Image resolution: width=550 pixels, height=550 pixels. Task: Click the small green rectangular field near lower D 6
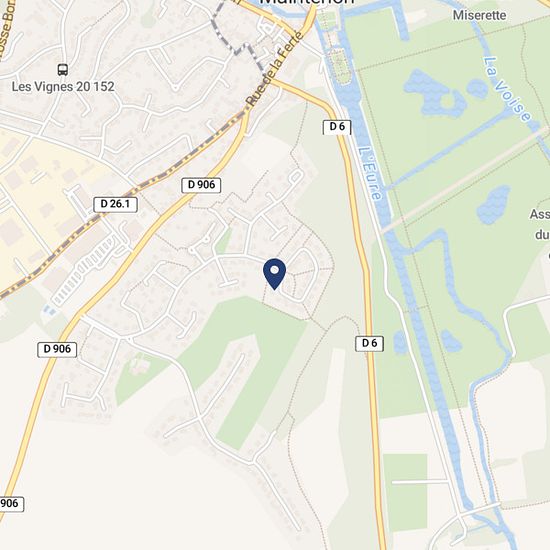pyautogui.click(x=405, y=492)
